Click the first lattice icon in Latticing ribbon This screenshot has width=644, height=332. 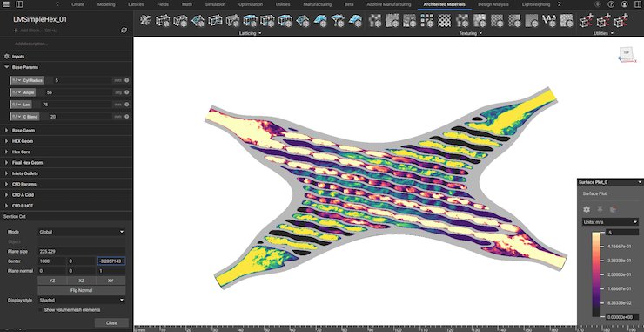pyautogui.click(x=144, y=20)
